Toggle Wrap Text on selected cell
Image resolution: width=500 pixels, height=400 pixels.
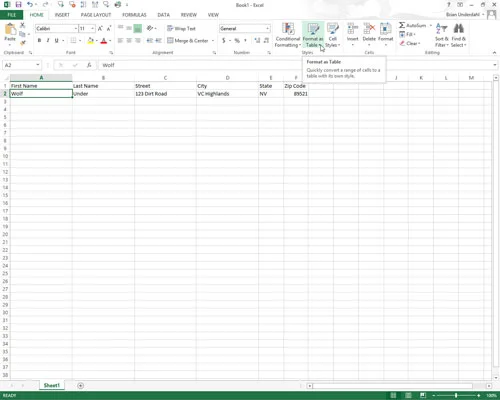coord(181,29)
